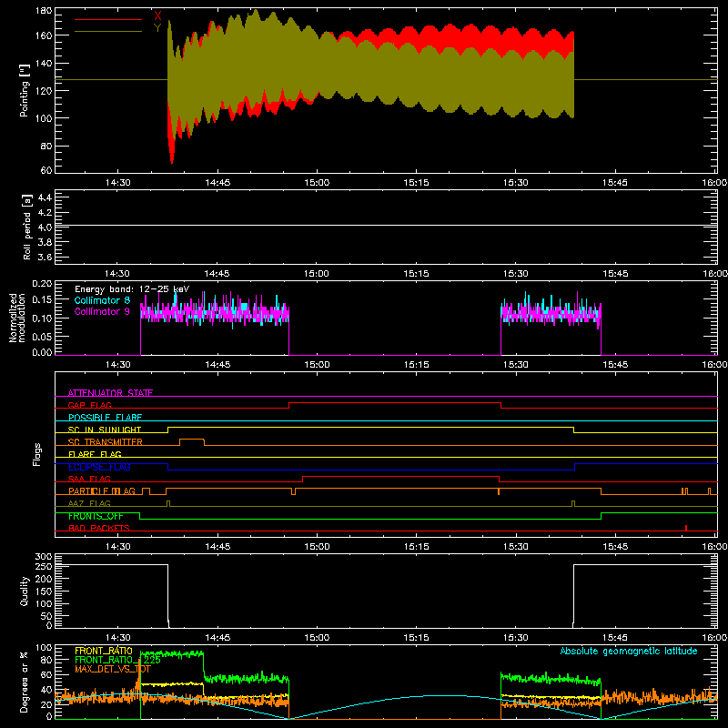Screen dimensions: 728x728
Task: Click the 80 tick on Degrees axis
Action: (x=46, y=660)
